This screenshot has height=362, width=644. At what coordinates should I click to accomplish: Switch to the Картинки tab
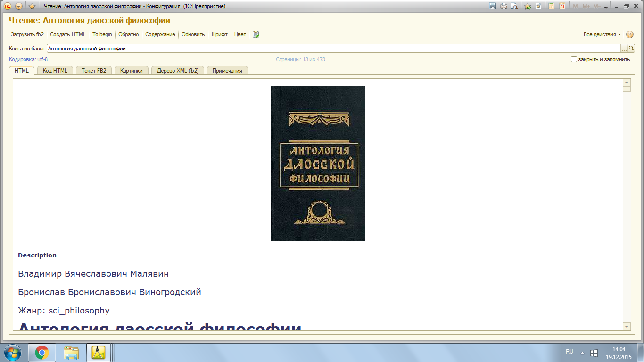pos(132,70)
